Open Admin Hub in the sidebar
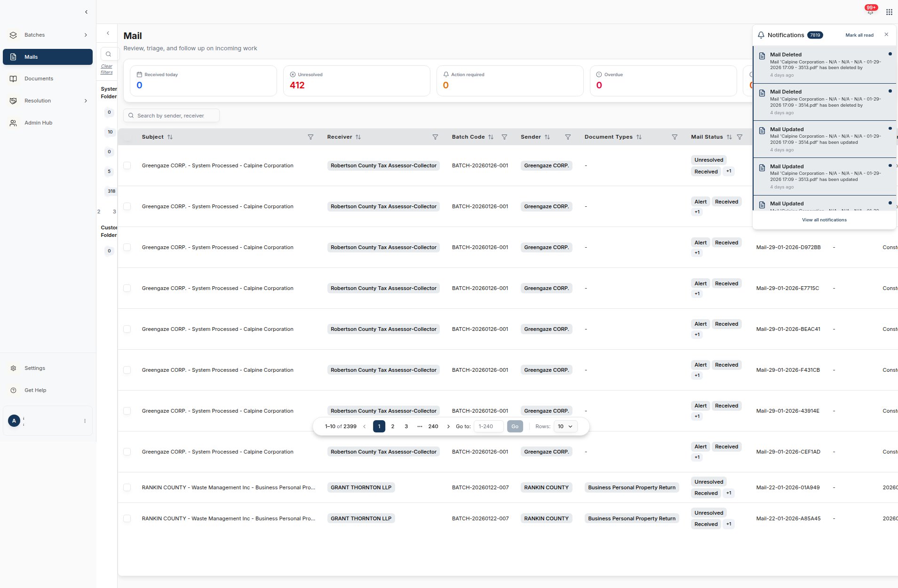Viewport: 898px width, 588px height. pyautogui.click(x=38, y=123)
